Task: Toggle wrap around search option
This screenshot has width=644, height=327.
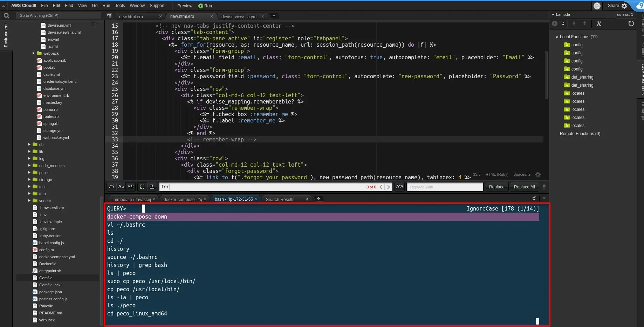Action: coord(152,187)
